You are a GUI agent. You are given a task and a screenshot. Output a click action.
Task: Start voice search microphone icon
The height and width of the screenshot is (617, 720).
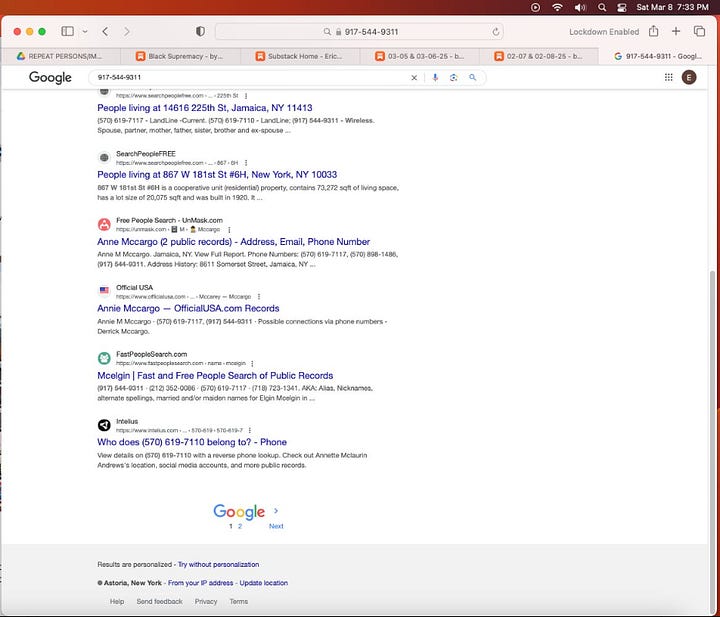click(435, 78)
